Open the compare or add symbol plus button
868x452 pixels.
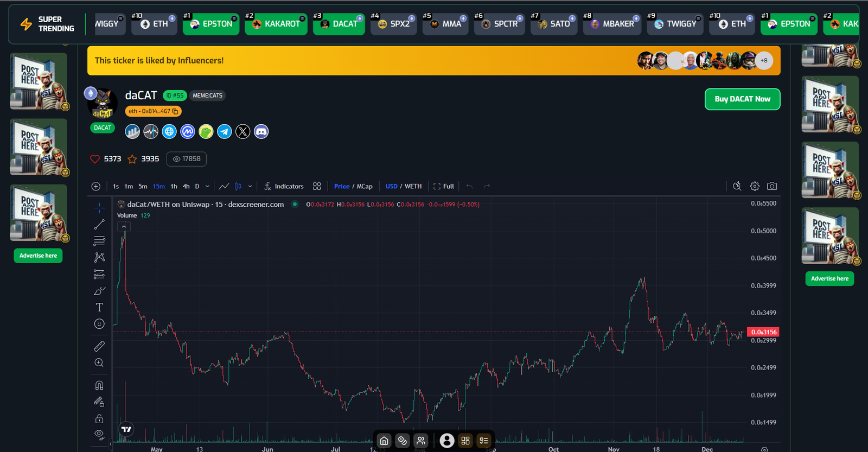(96, 186)
